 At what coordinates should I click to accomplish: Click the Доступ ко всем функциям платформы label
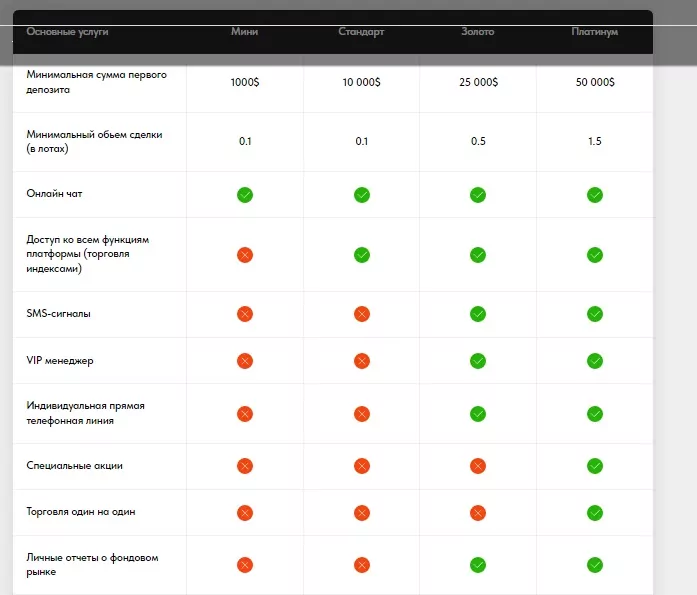point(88,254)
